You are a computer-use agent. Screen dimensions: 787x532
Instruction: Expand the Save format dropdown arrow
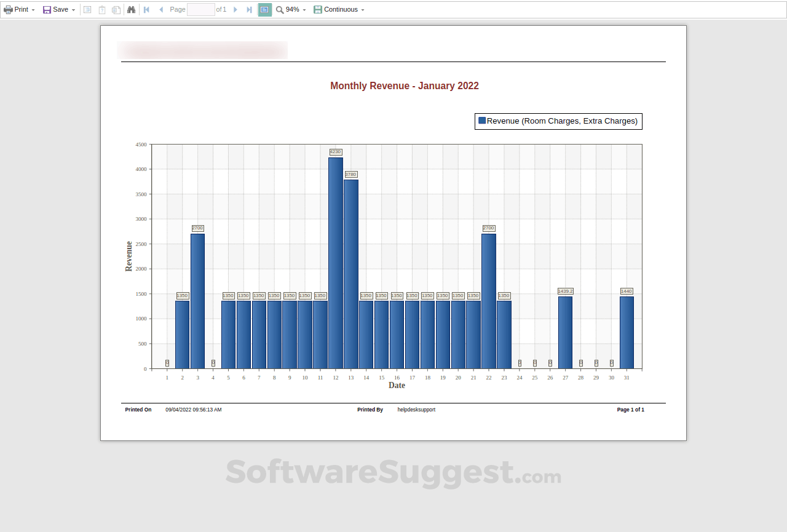point(73,10)
